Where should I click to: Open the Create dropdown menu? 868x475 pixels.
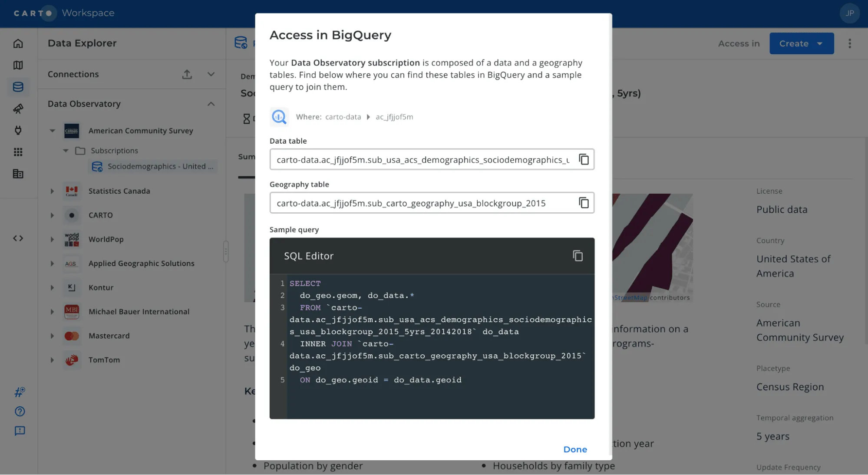(801, 43)
